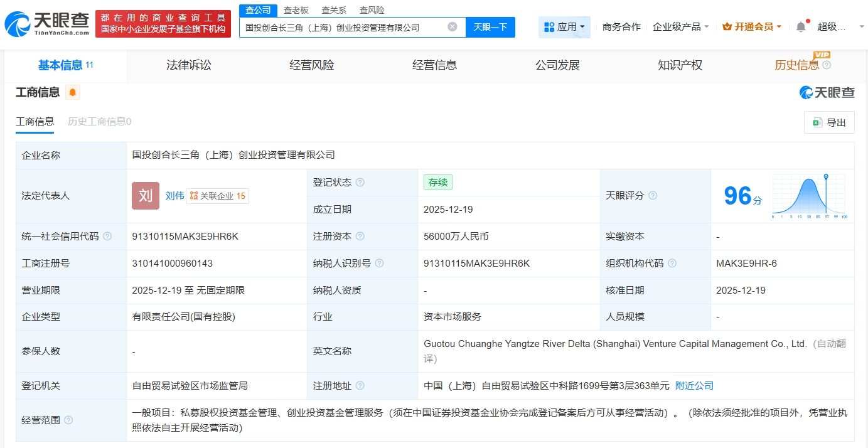Viewport: 868px width, 448px height.
Task: Click the help icon next to 注册资本
Action: tap(360, 237)
